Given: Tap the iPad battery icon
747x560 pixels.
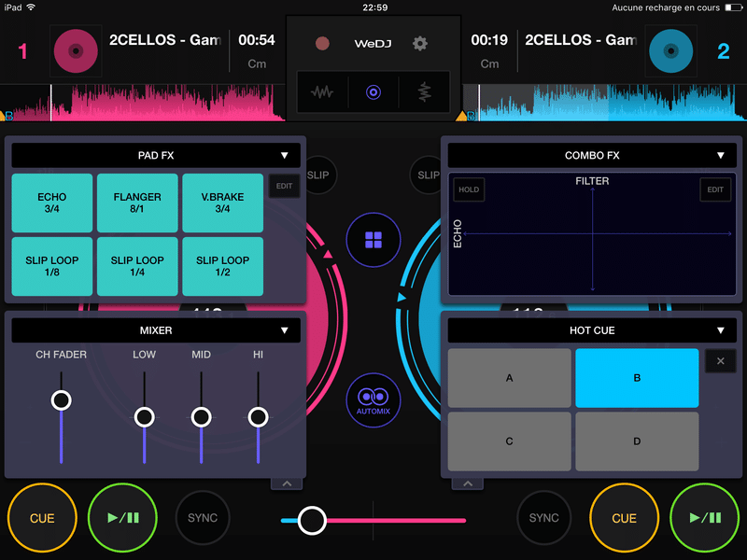Looking at the screenshot, I should pos(733,7).
